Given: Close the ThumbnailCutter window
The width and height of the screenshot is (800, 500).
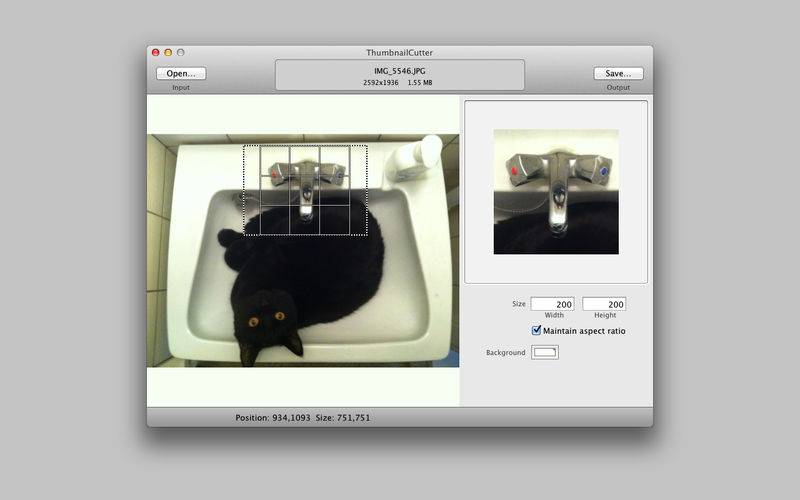Looking at the screenshot, I should [156, 52].
